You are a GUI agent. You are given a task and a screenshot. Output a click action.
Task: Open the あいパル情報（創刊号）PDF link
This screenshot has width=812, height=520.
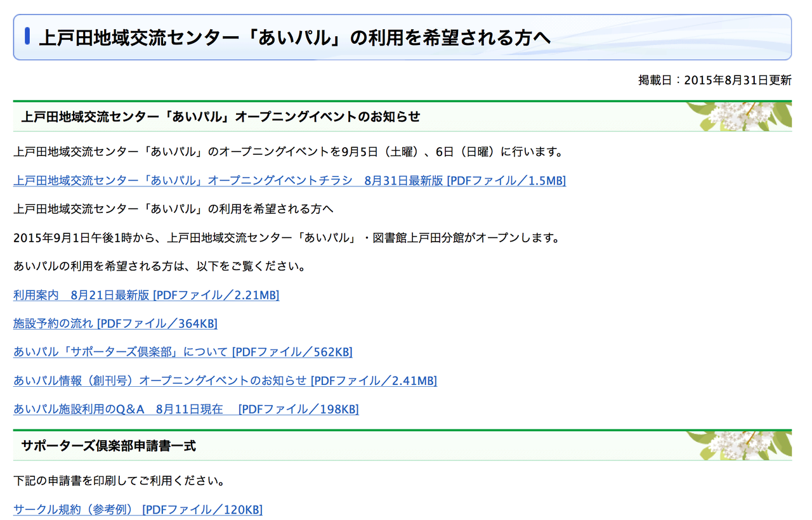[x=225, y=380]
